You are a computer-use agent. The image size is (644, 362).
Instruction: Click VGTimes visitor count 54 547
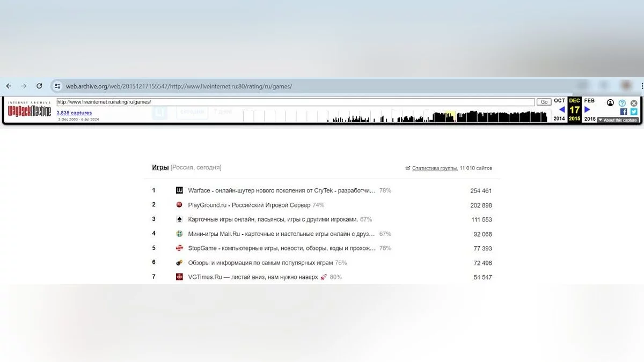coord(482,277)
